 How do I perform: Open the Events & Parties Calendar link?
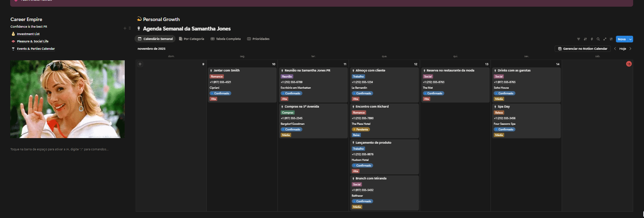tap(36, 49)
